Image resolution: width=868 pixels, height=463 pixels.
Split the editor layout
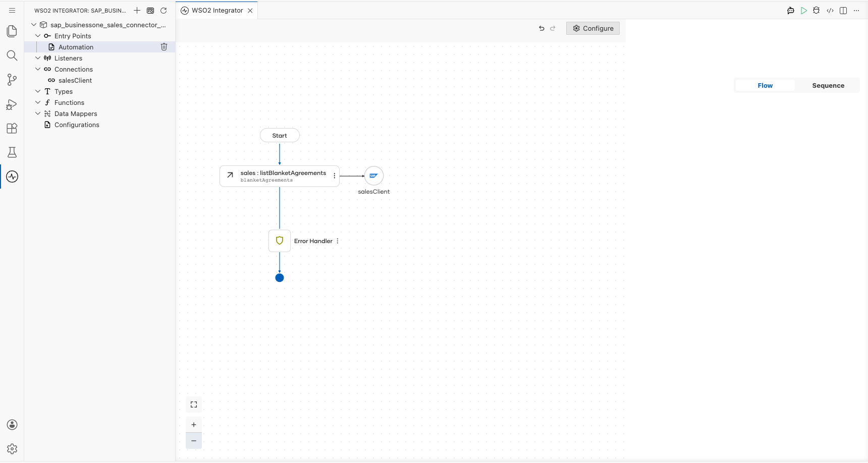point(843,11)
